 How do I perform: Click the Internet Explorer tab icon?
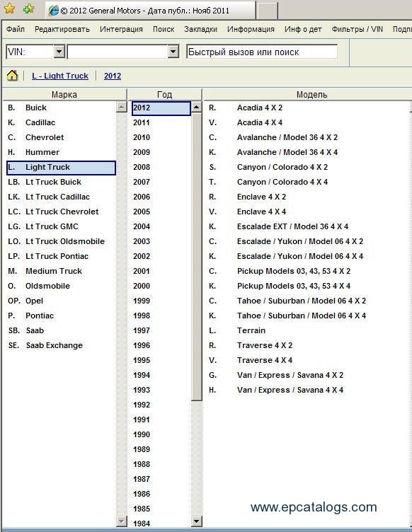54,11
